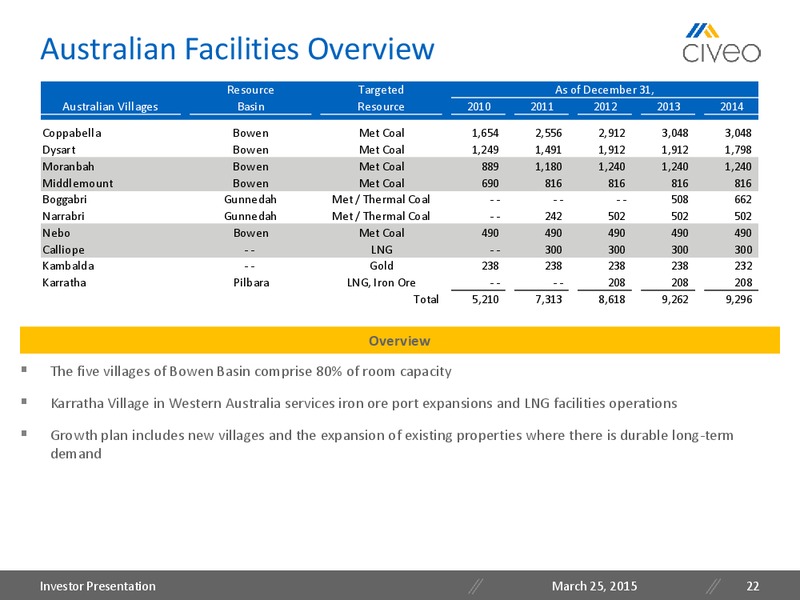
Task: Select the Narrabri village row name
Action: click(x=63, y=216)
